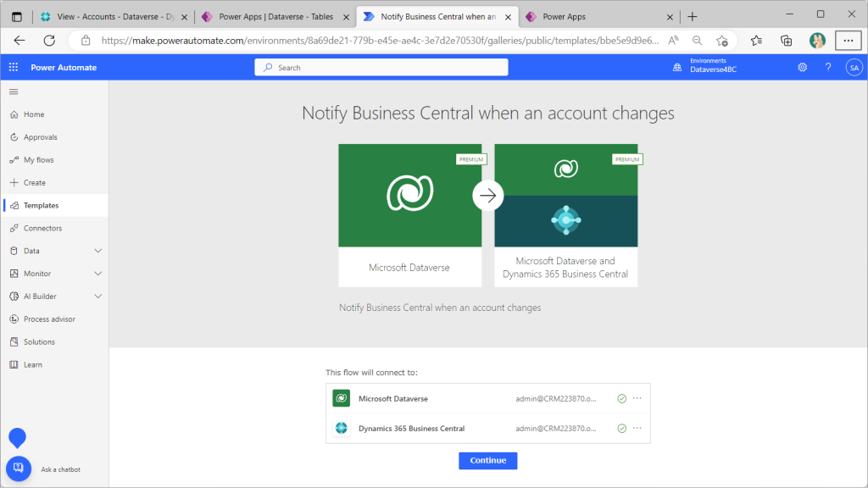Click the zoom out magnifier icon
The height and width of the screenshot is (488, 868).
(x=698, y=41)
